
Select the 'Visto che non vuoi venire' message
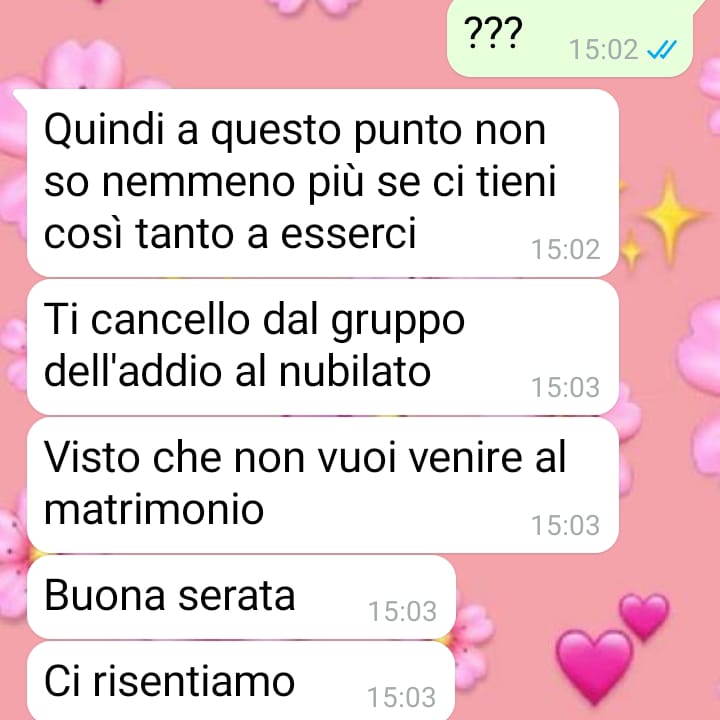click(x=323, y=485)
